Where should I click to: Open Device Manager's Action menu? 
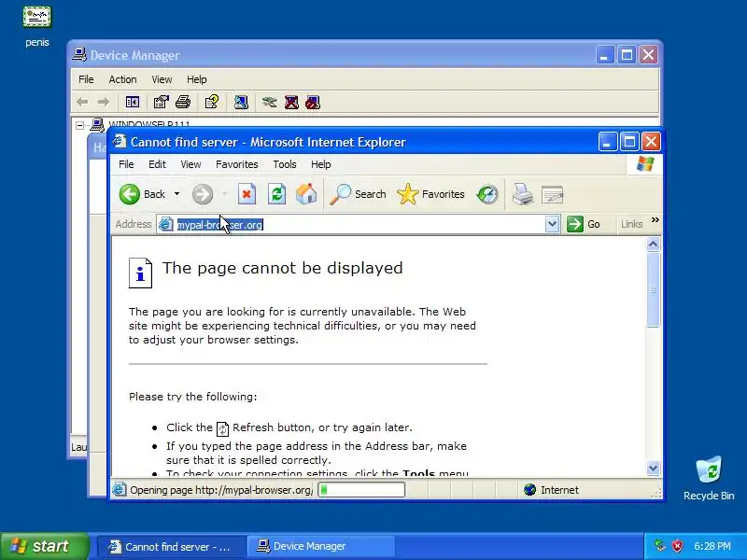click(122, 79)
